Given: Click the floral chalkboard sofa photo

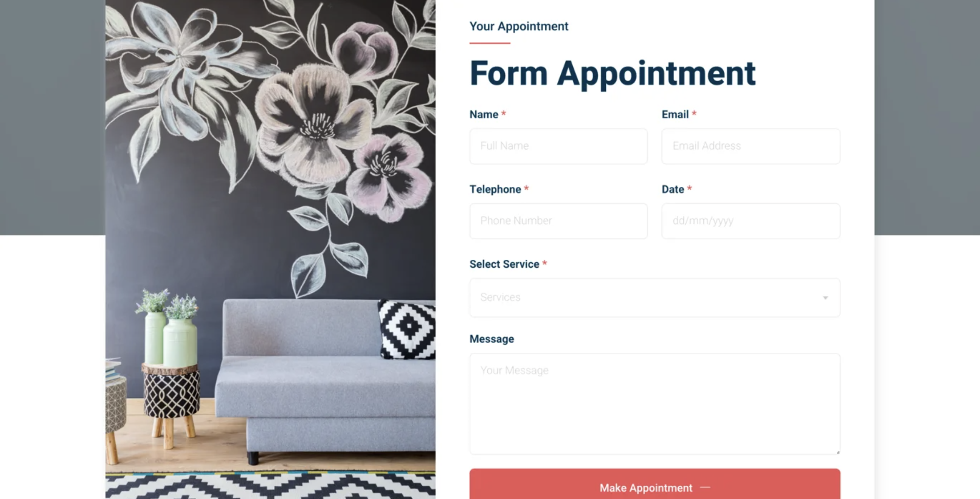Looking at the screenshot, I should click(x=270, y=249).
